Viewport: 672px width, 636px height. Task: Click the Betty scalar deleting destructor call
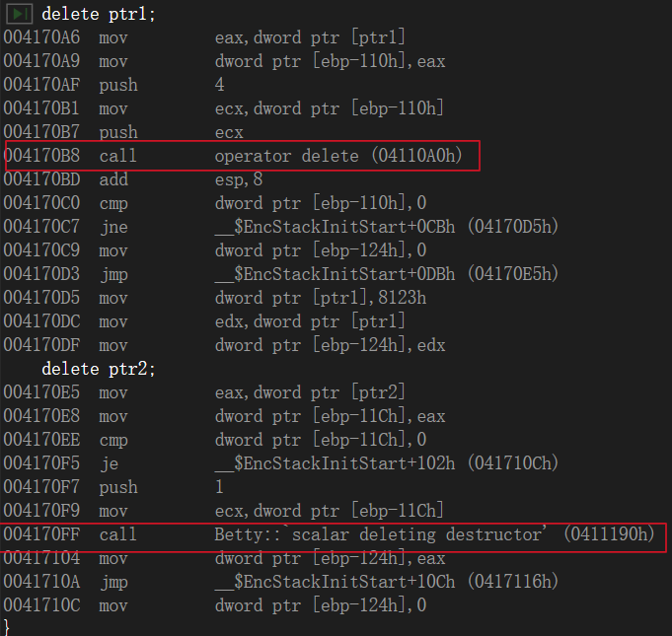tap(330, 534)
